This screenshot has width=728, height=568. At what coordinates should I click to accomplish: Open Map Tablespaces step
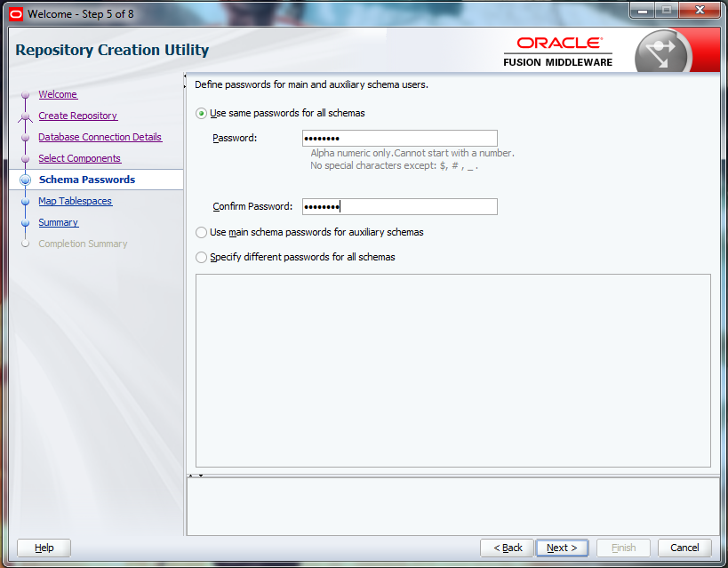point(76,201)
